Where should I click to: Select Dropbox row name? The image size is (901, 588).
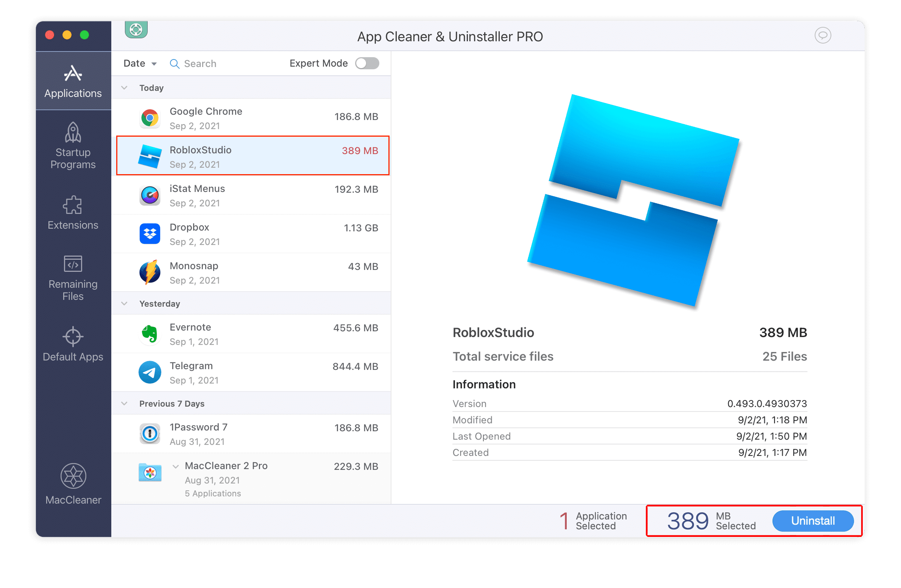point(189,227)
